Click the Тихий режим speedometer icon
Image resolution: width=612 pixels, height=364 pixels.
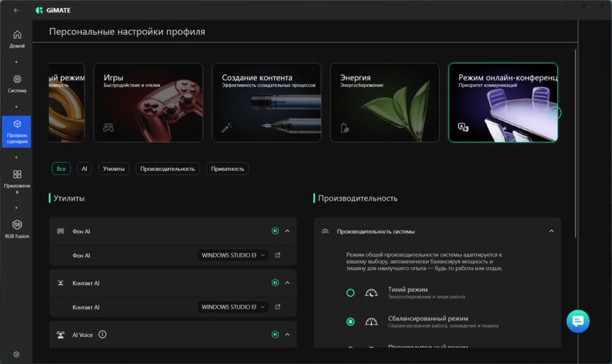tap(371, 293)
